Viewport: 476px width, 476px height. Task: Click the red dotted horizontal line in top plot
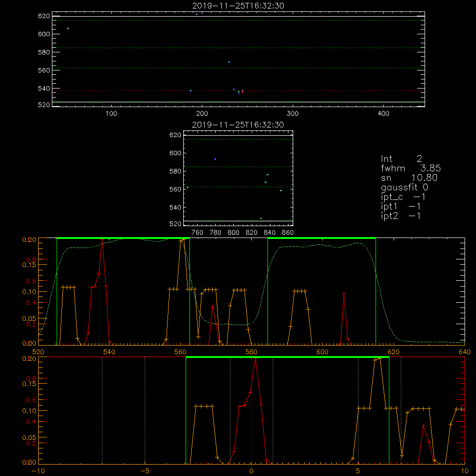[x=238, y=91]
